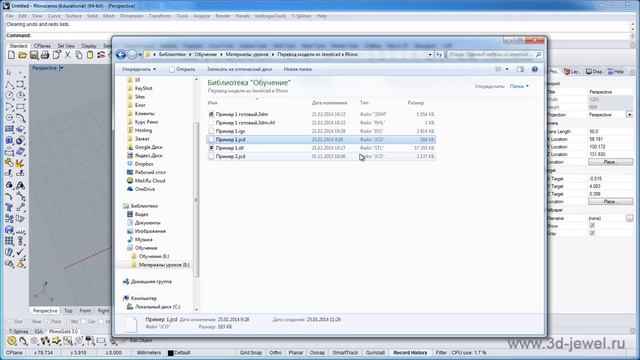Image resolution: width=640 pixels, height=360 pixels.
Task: Toggle Ortho in Rhino status bar
Action: 276,353
